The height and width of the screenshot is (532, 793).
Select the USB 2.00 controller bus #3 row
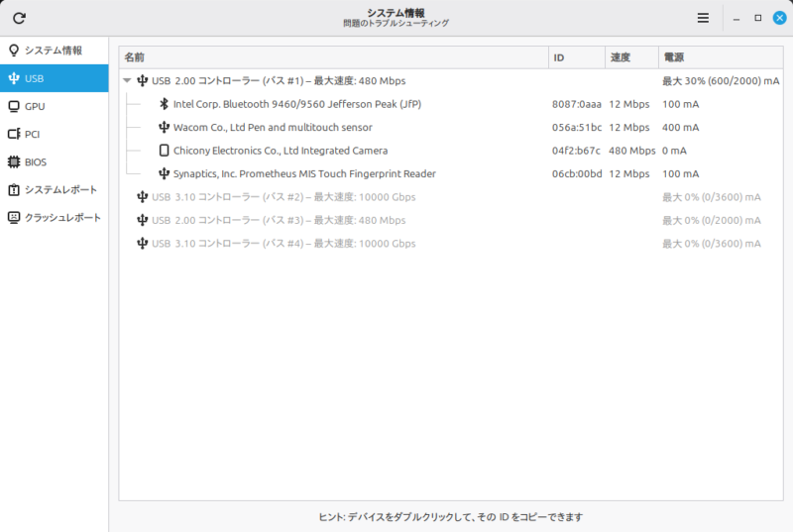[278, 220]
